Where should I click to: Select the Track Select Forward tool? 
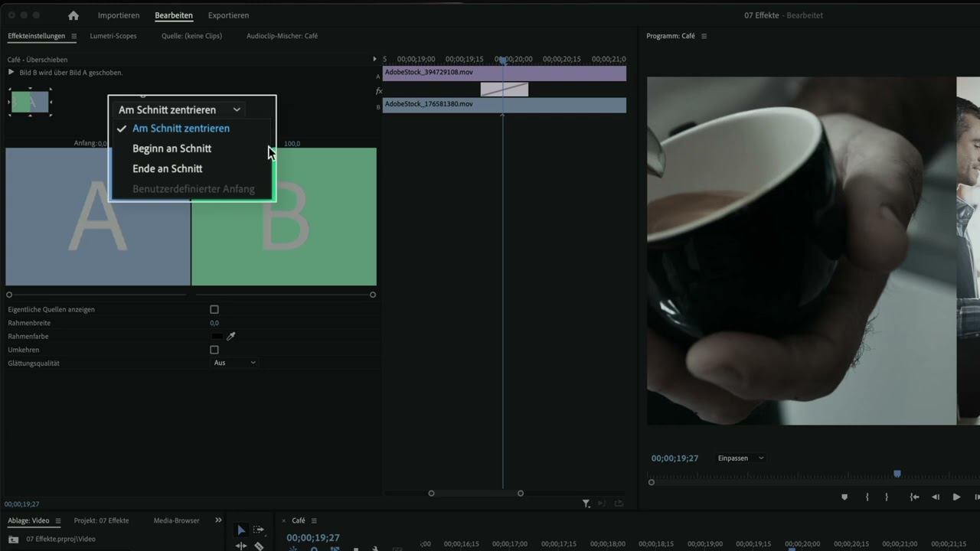(x=259, y=530)
